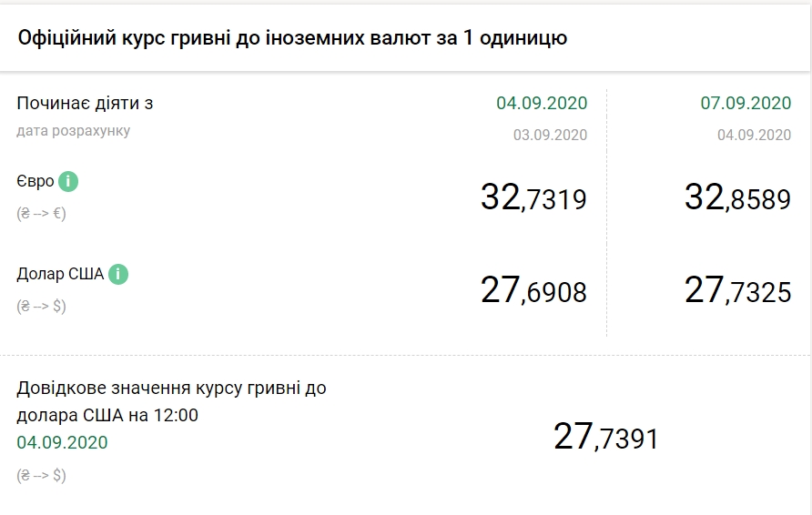
Task: Click the grey 03.09.2020 calculation date
Action: click(x=550, y=135)
